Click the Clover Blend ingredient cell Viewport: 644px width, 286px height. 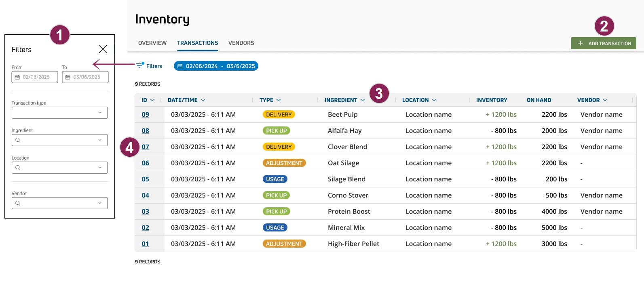click(x=348, y=147)
